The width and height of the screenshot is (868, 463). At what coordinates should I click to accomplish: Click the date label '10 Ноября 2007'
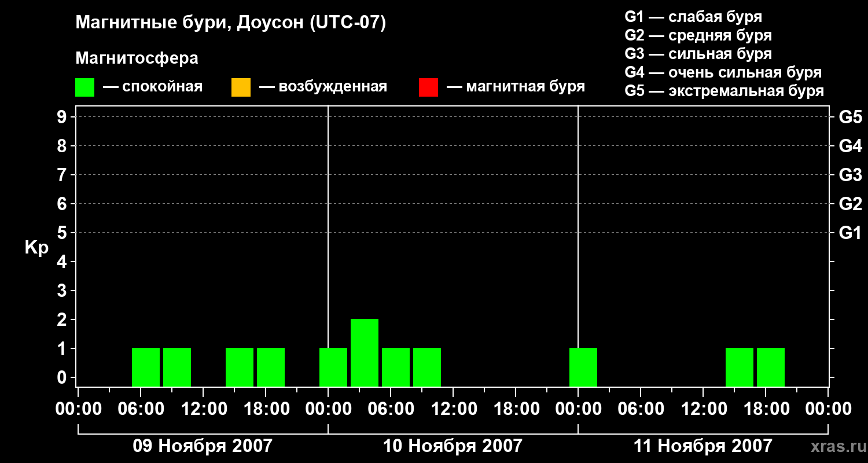453,446
